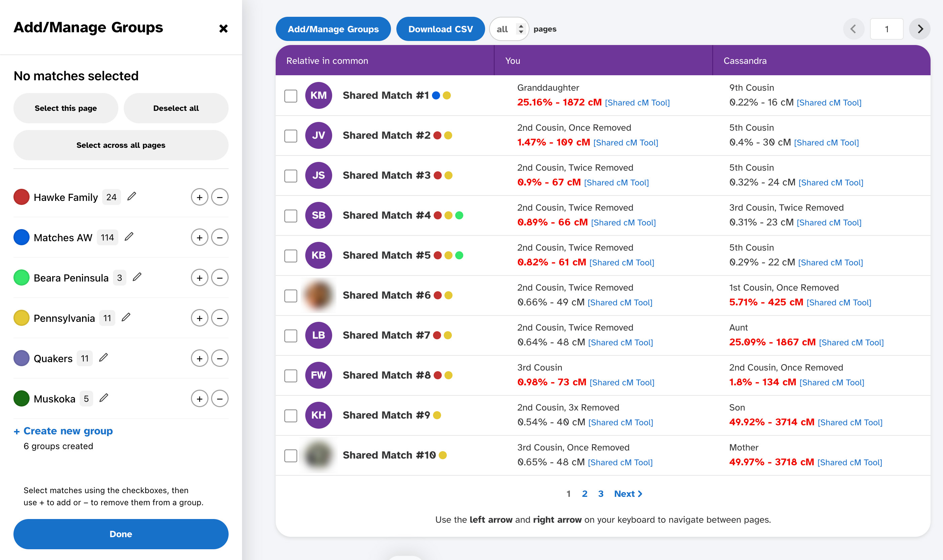This screenshot has height=560, width=943.
Task: Add selected matches to Quakers group
Action: point(199,358)
